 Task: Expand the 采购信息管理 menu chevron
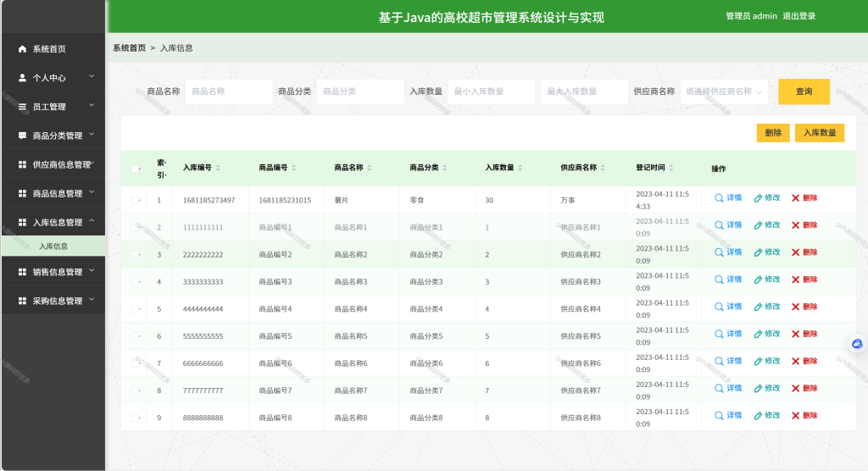(x=92, y=299)
